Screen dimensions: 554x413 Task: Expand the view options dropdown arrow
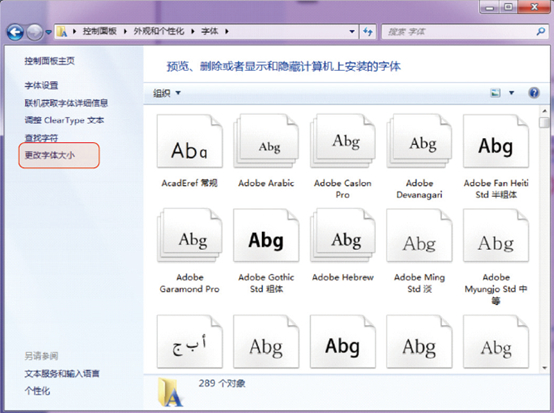pyautogui.click(x=511, y=93)
